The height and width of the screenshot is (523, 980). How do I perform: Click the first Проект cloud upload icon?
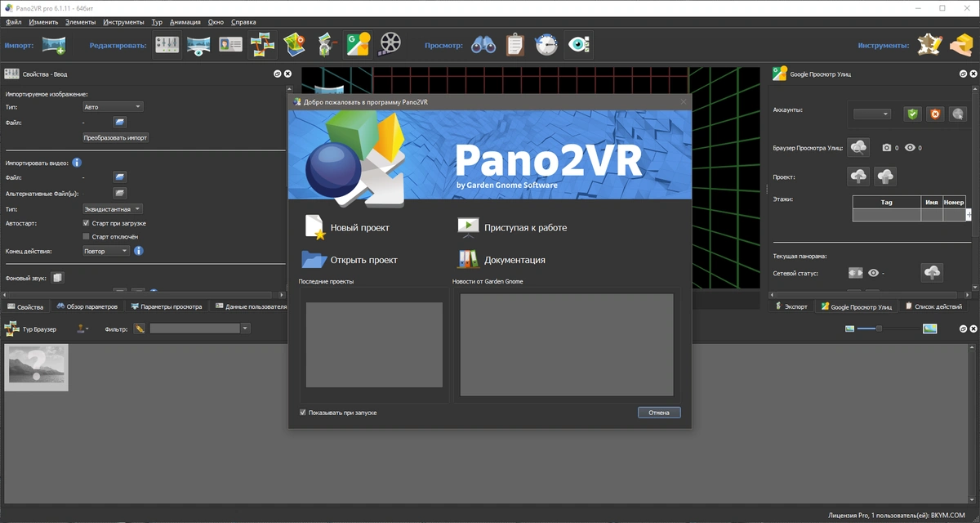pos(859,177)
